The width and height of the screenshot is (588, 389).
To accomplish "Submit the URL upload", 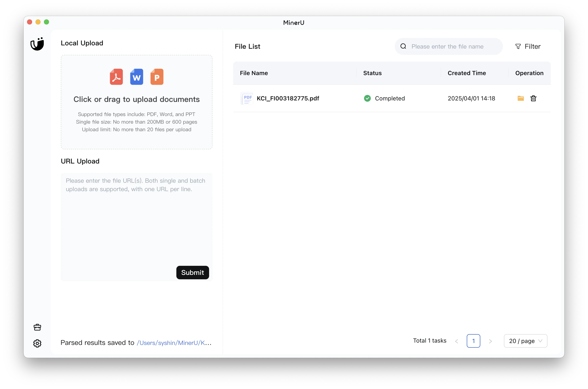I will click(192, 272).
